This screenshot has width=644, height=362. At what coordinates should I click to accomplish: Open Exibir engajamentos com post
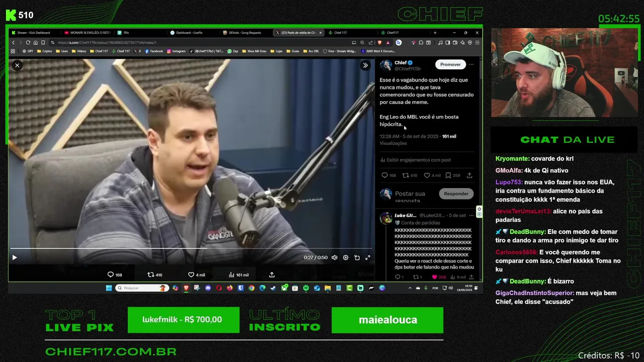pyautogui.click(x=416, y=160)
